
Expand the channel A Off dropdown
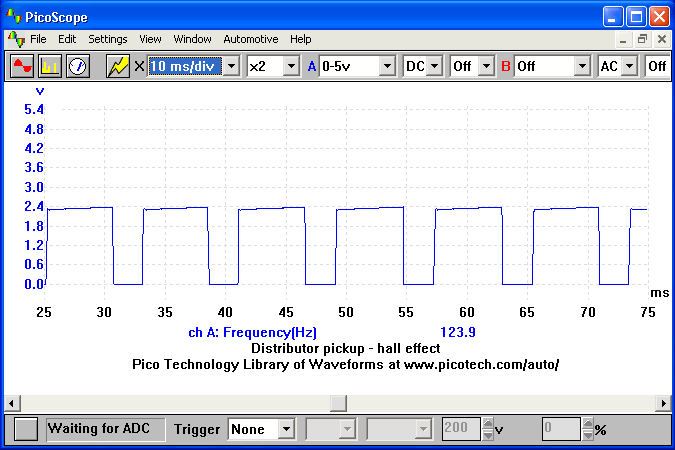(x=486, y=66)
